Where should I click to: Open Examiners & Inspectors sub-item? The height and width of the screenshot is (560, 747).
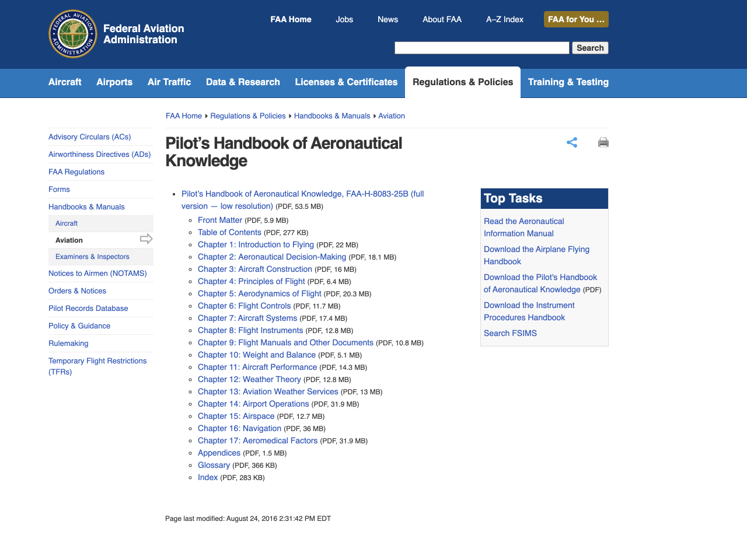92,257
